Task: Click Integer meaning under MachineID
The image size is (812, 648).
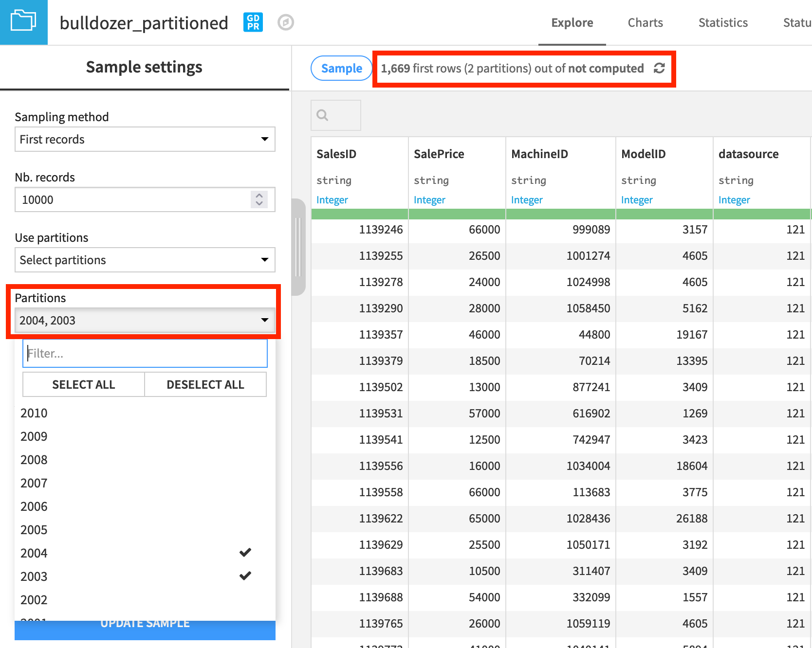Action: [527, 200]
